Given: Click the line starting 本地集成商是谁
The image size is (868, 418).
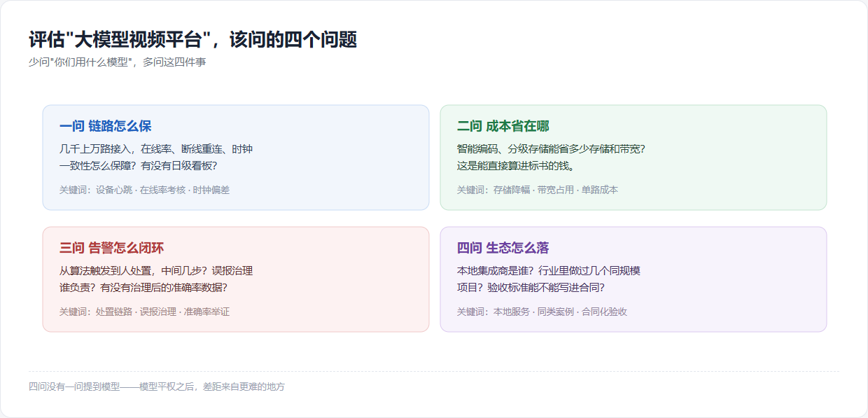Looking at the screenshot, I should coord(549,271).
